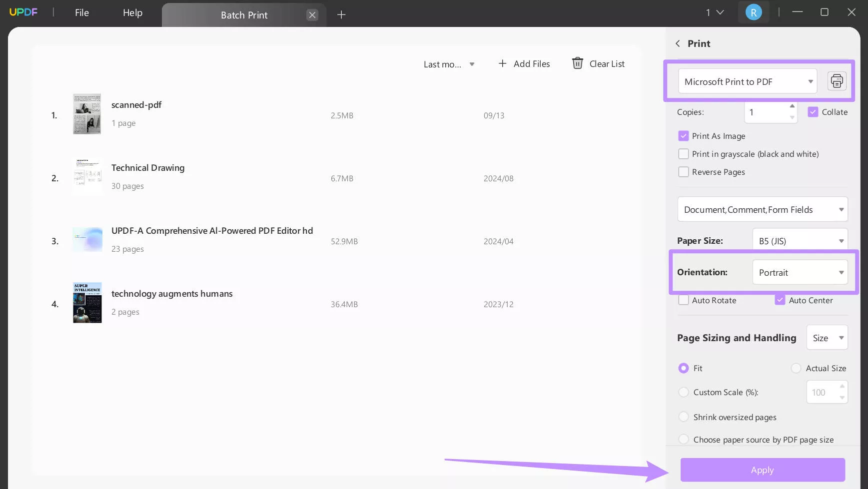Click the UPDF-A Comprehensive PDF Editor thumbnail
This screenshot has width=868, height=489.
87,240
